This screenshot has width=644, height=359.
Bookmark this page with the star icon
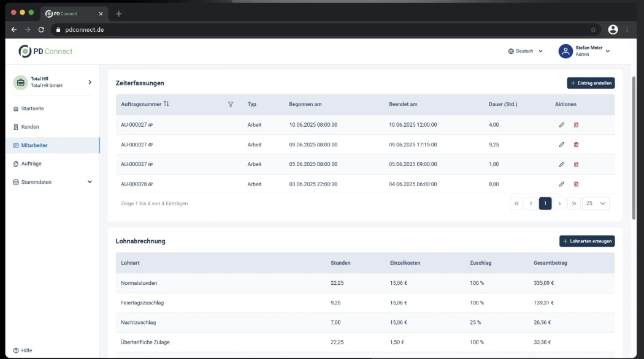pyautogui.click(x=593, y=29)
